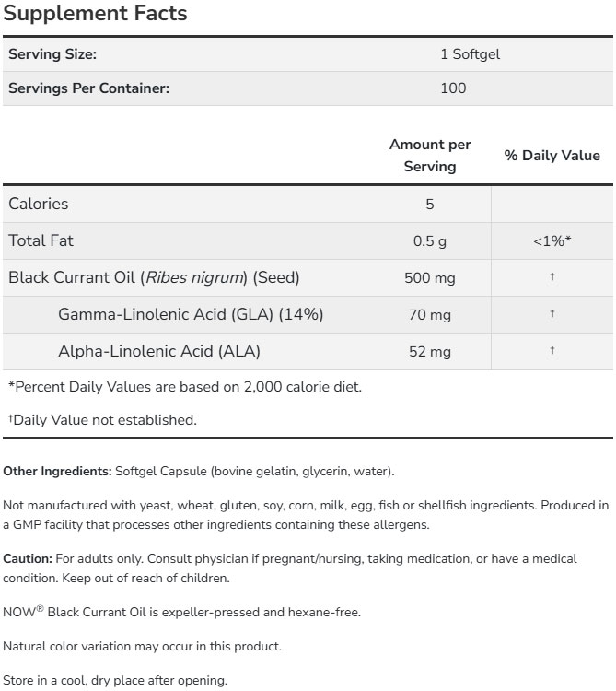Click the Supplement Facts heading
This screenshot has height=691, width=616.
(95, 14)
